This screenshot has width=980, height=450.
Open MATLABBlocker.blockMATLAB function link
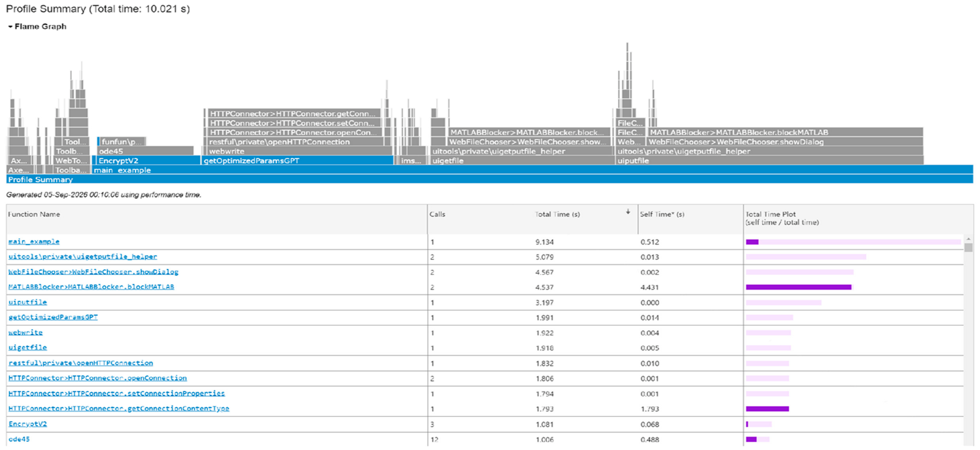tap(91, 287)
